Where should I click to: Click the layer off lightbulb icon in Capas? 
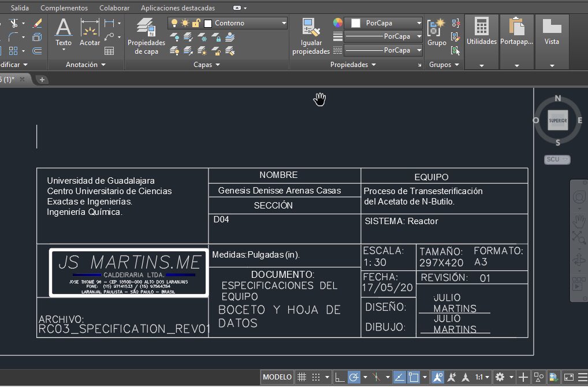[x=174, y=37]
